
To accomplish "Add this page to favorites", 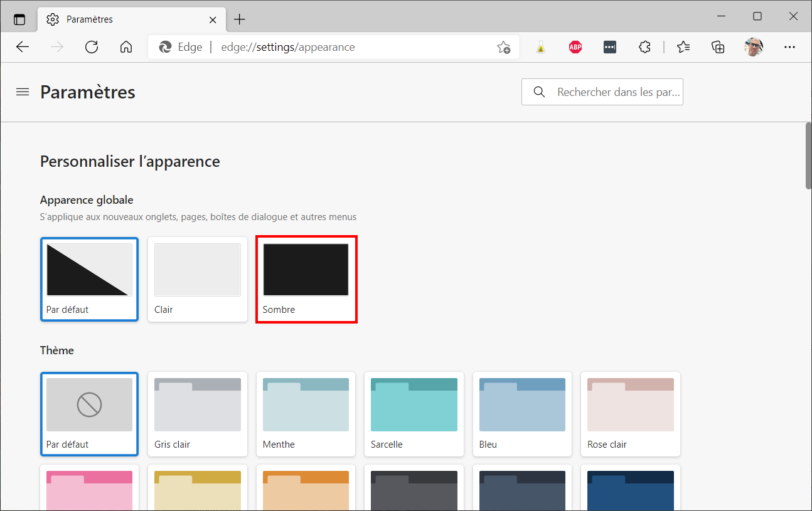I will tap(503, 47).
